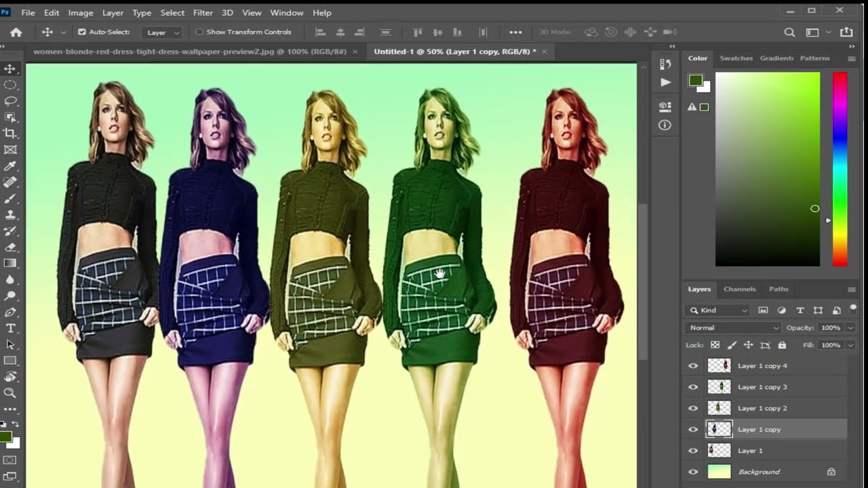Click the Background layer thumbnail
Image resolution: width=868 pixels, height=488 pixels.
click(719, 472)
